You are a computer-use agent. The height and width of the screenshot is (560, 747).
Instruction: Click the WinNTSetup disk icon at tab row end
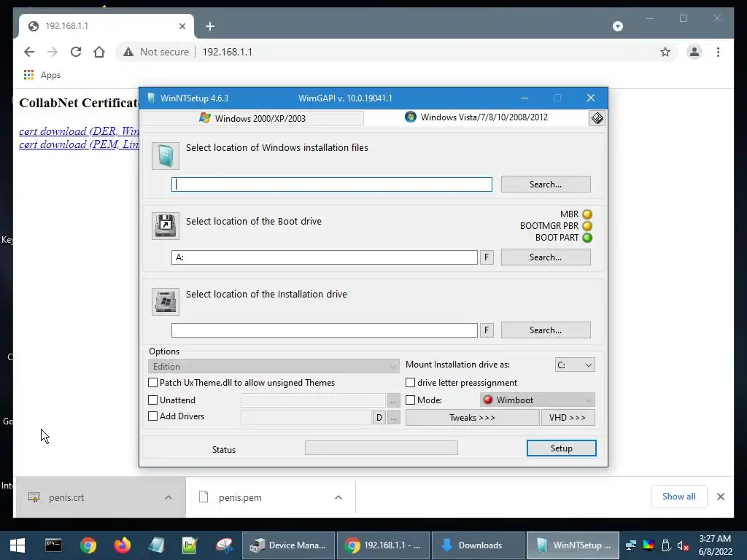coord(597,118)
